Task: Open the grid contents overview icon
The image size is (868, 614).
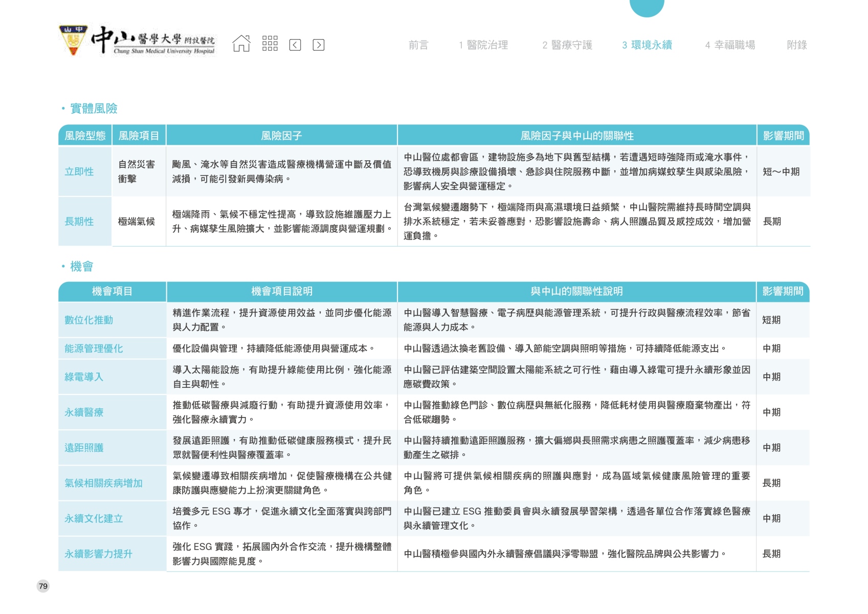Action: click(x=270, y=44)
